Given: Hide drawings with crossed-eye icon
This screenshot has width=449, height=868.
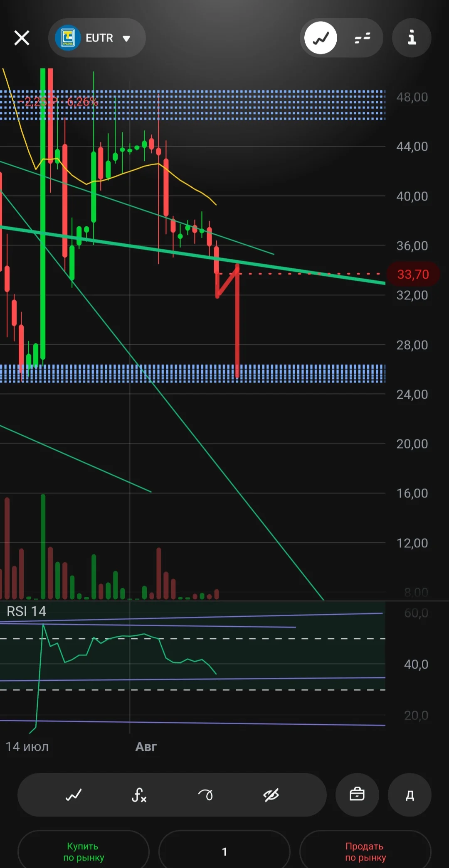Looking at the screenshot, I should [x=271, y=795].
